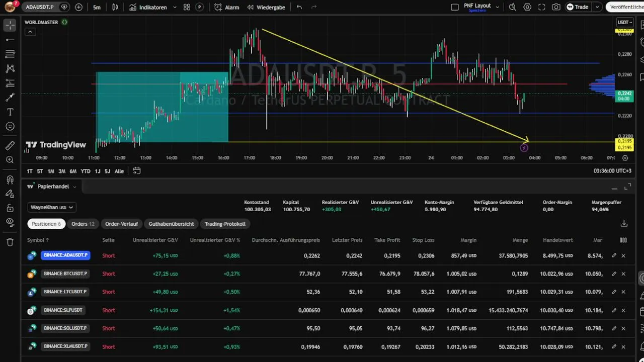Set chart range to 1T
This screenshot has height=362, width=644.
[x=30, y=171]
